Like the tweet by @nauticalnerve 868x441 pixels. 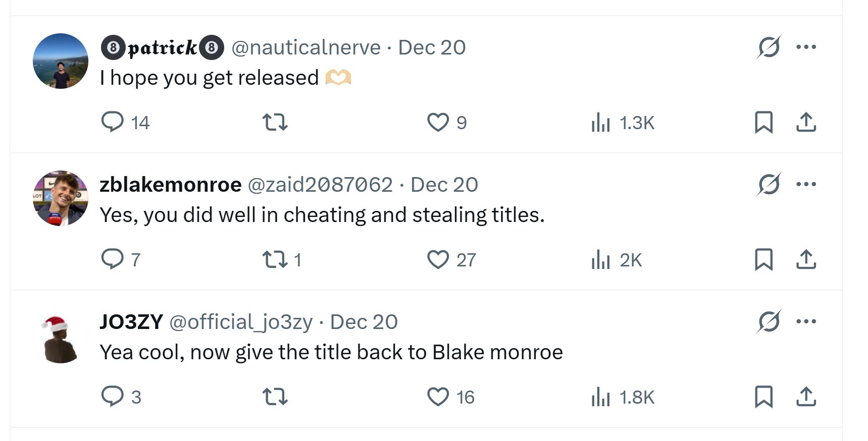(447, 122)
